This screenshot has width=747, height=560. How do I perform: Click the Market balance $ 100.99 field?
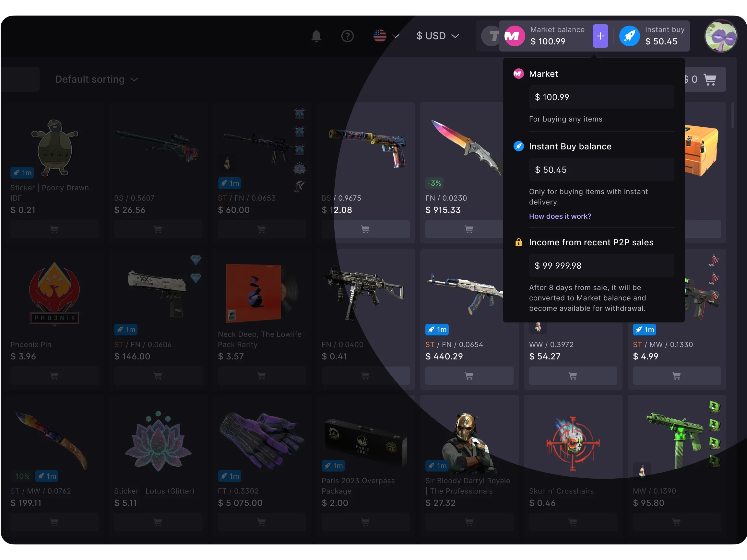point(601,97)
